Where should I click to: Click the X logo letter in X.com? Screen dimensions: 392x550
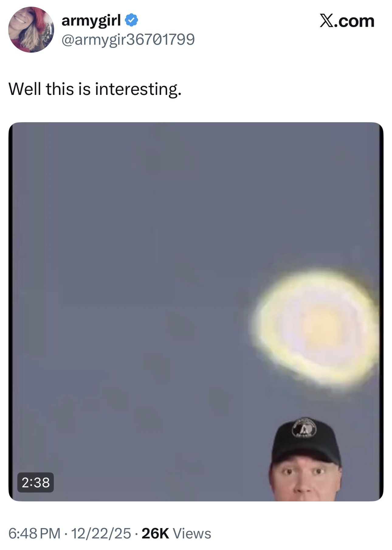pos(326,21)
